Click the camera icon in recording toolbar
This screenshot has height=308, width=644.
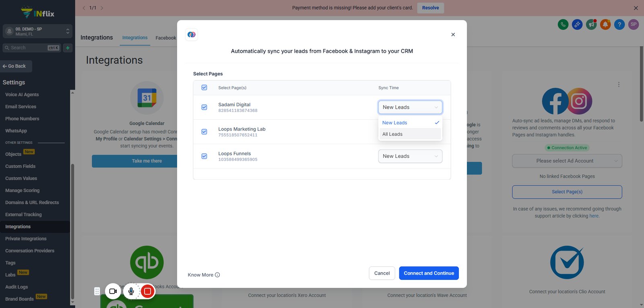pyautogui.click(x=113, y=291)
